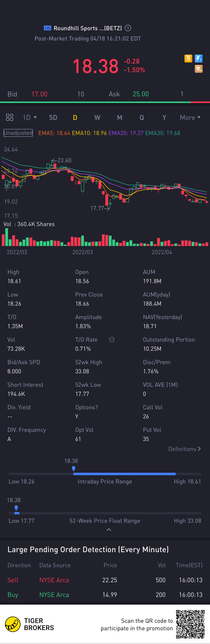Collapse the price range section arrow
This screenshot has width=210, height=644.
(x=109, y=530)
